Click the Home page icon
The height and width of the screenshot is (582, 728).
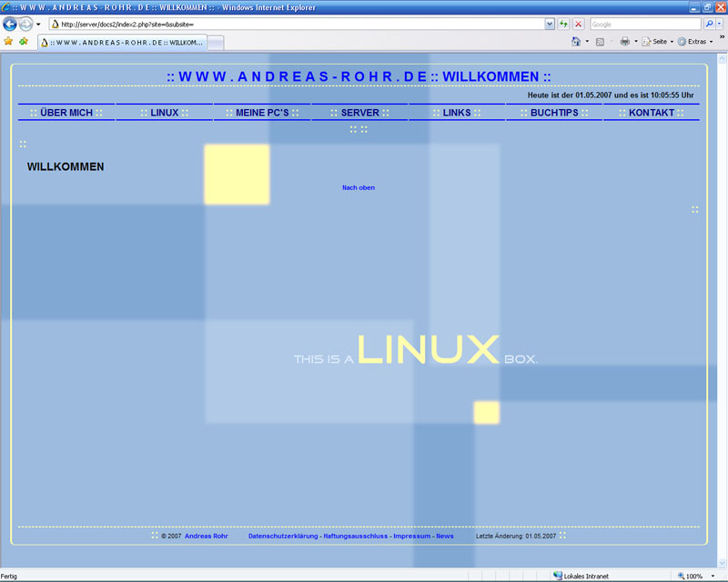pos(576,42)
